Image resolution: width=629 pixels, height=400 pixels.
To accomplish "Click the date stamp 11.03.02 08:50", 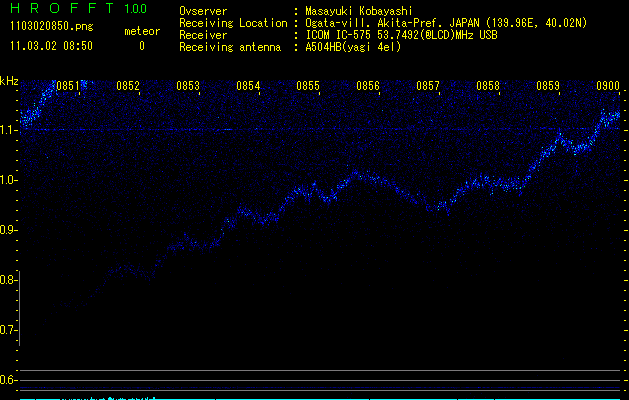I will [51, 46].
